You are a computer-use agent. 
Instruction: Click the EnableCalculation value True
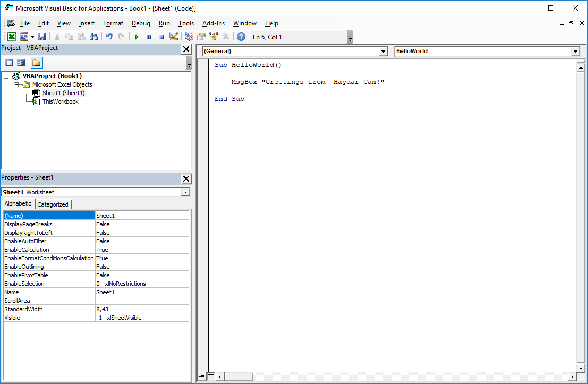142,250
